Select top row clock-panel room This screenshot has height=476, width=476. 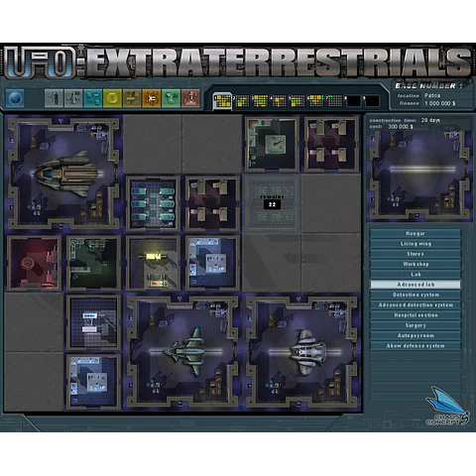[272, 144]
